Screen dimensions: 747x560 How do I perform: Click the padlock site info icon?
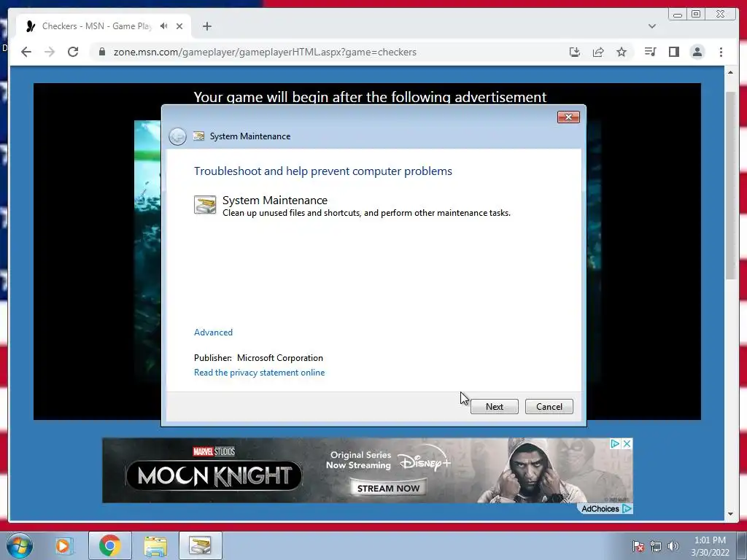[102, 52]
